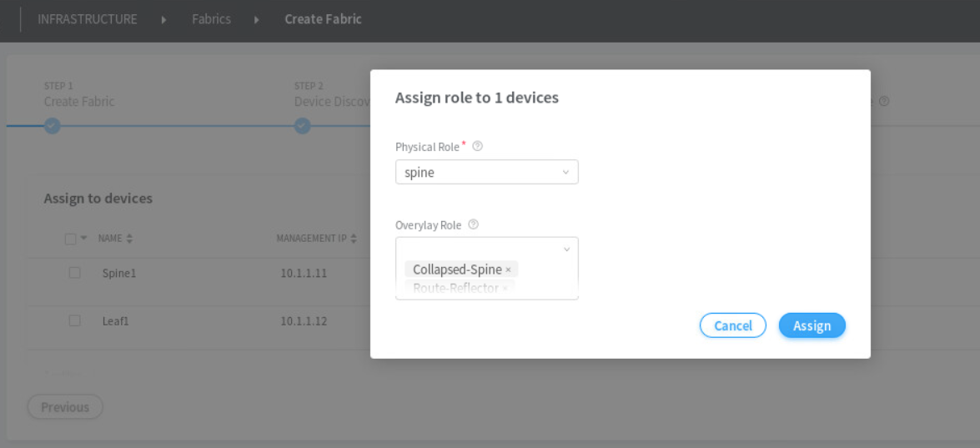The width and height of the screenshot is (980, 448).
Task: Select the Leaf1 device checkbox
Action: point(74,320)
